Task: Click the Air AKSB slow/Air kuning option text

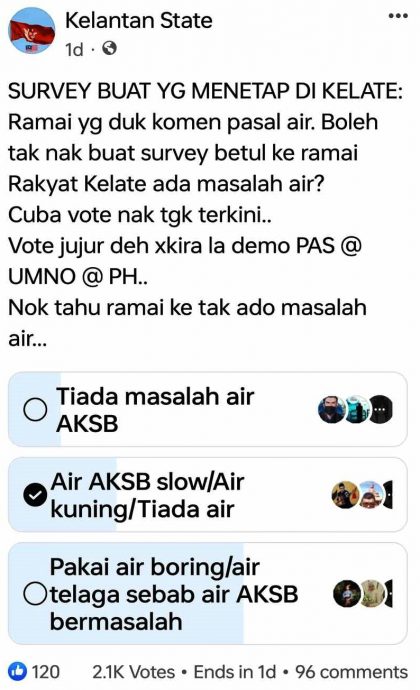Action: 147,495
